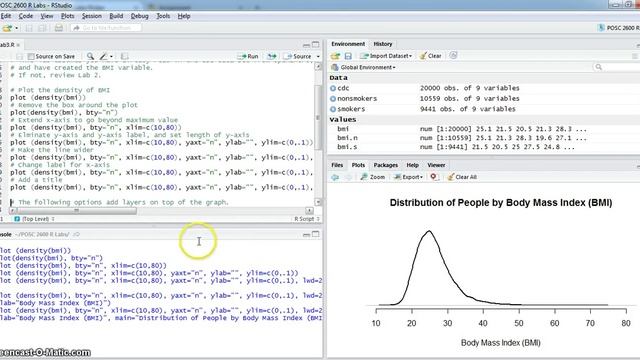Click the blue icon beside nonsmokers dataset
Image resolution: width=640 pixels, height=360 pixels.
point(333,99)
